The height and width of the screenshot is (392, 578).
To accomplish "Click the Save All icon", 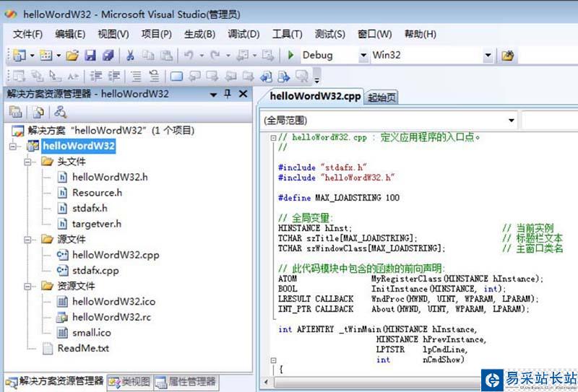I will (x=108, y=56).
